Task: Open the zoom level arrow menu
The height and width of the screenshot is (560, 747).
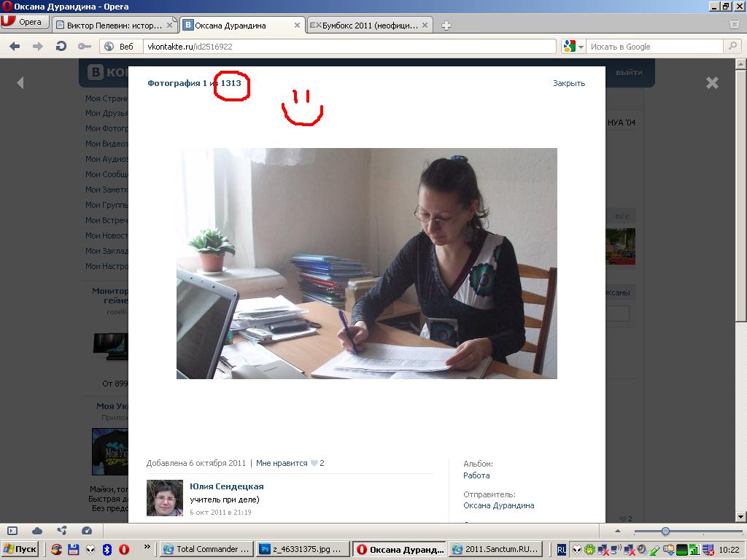Action: pos(618,531)
